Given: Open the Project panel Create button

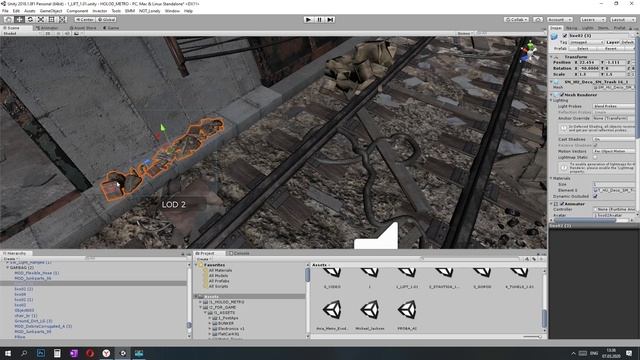Looking at the screenshot, I should pyautogui.click(x=203, y=259).
